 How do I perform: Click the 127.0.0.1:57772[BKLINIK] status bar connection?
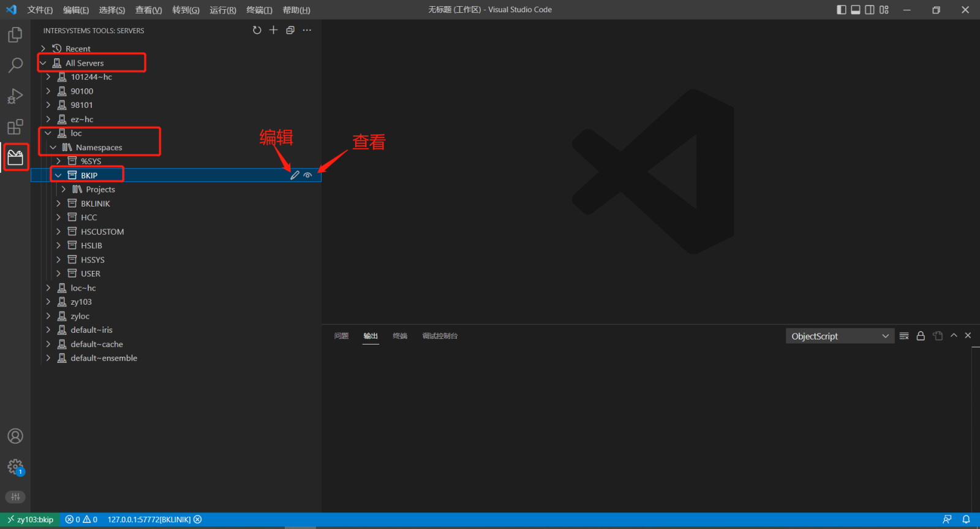click(x=149, y=520)
